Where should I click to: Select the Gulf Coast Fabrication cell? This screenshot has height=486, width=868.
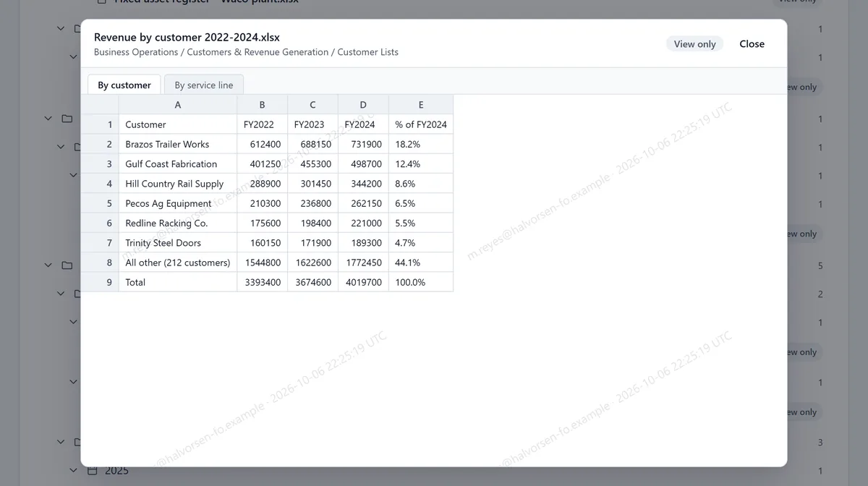coord(178,164)
